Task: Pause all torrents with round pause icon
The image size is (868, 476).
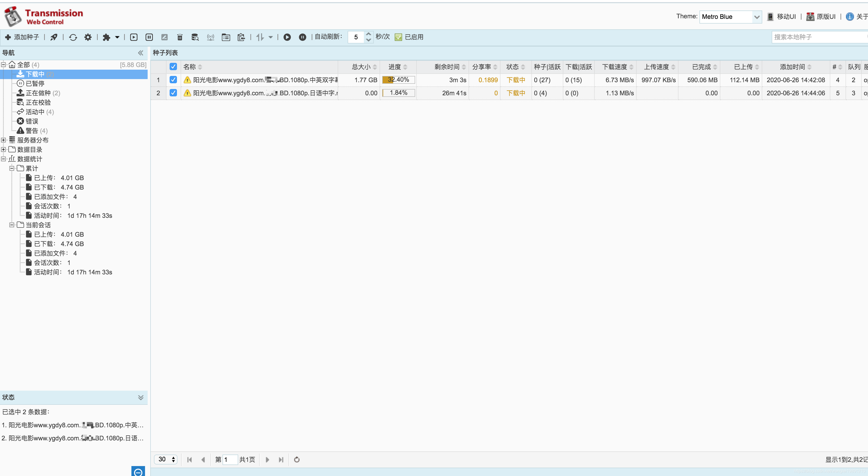Action: point(302,37)
